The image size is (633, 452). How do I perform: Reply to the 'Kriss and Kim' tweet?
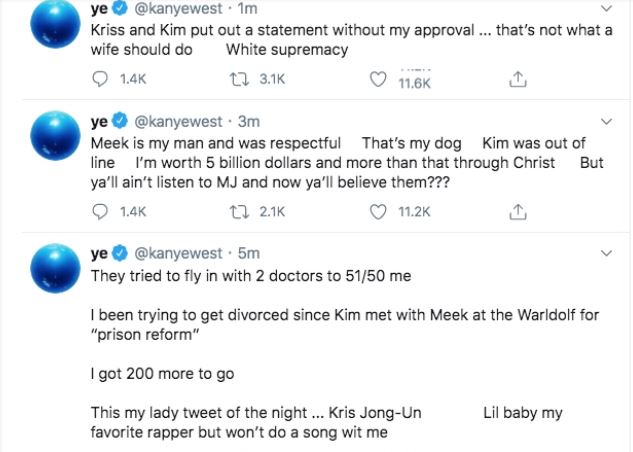tap(100, 79)
